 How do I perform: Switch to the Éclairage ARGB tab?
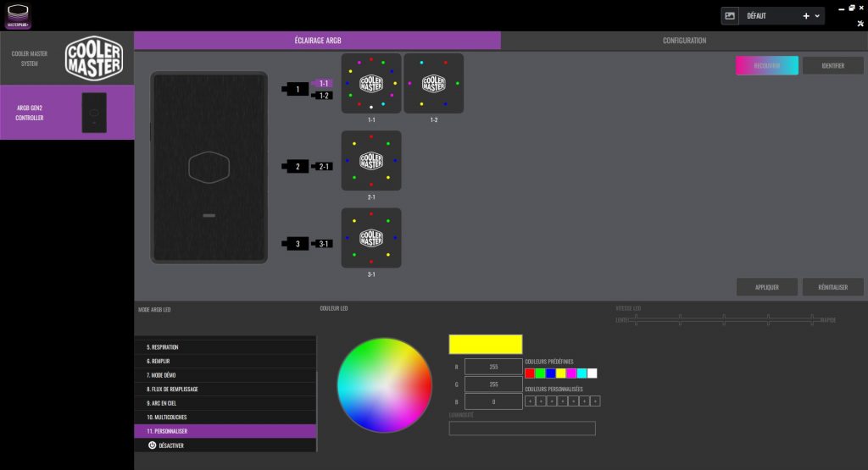point(317,41)
